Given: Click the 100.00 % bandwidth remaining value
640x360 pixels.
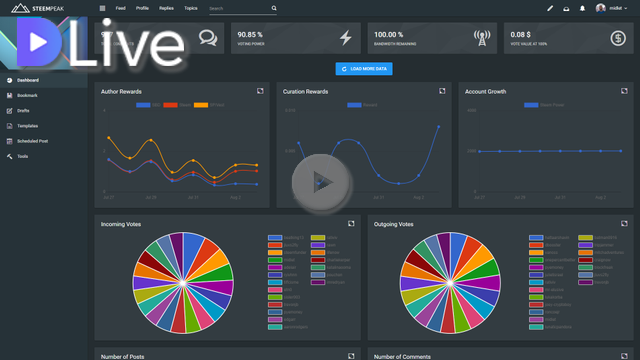Looking at the screenshot, I should 388,35.
